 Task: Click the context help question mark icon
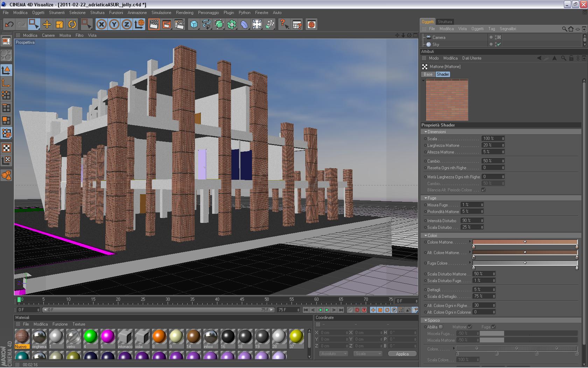click(x=284, y=25)
